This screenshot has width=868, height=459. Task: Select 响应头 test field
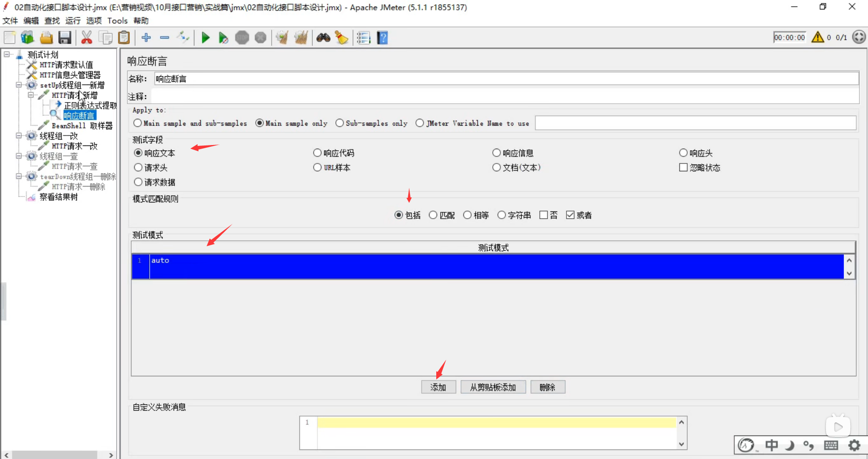(696, 153)
